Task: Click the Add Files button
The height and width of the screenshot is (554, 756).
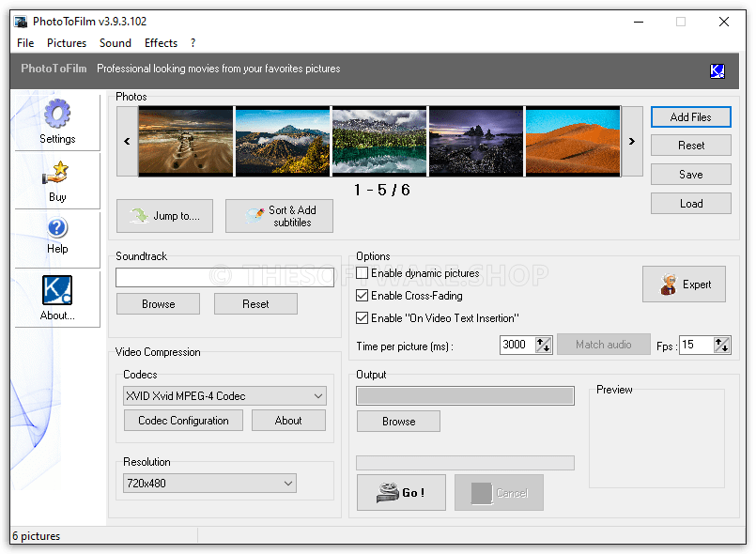Action: (x=690, y=117)
